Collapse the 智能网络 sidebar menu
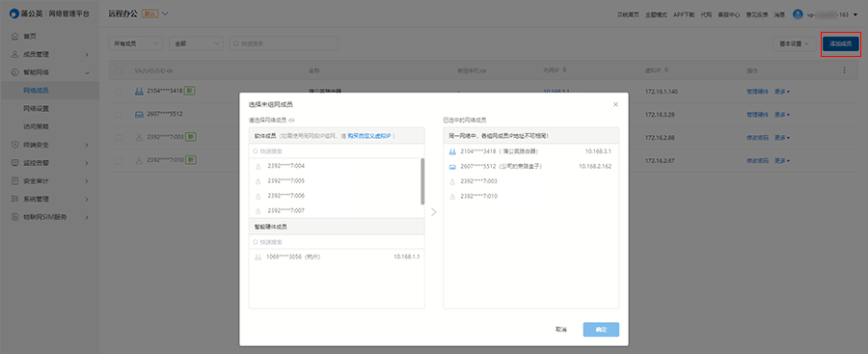This screenshot has width=868, height=354. click(x=87, y=72)
